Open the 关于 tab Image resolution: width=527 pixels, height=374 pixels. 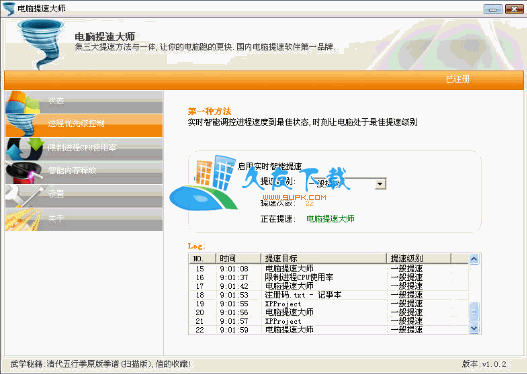tap(84, 219)
